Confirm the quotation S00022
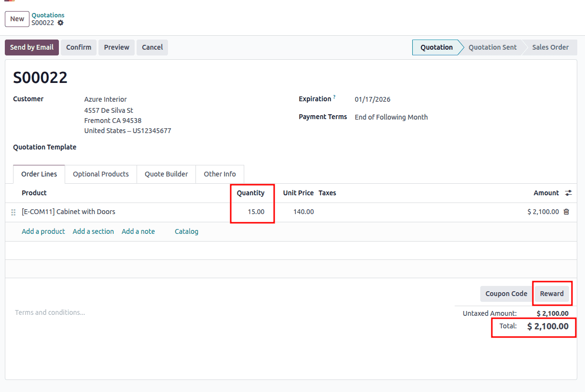 (78, 47)
